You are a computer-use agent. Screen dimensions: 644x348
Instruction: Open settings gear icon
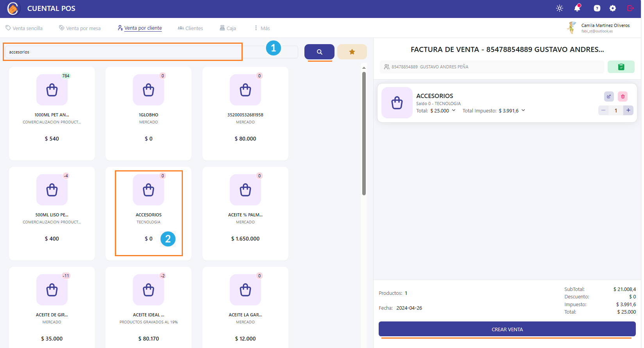tap(612, 8)
